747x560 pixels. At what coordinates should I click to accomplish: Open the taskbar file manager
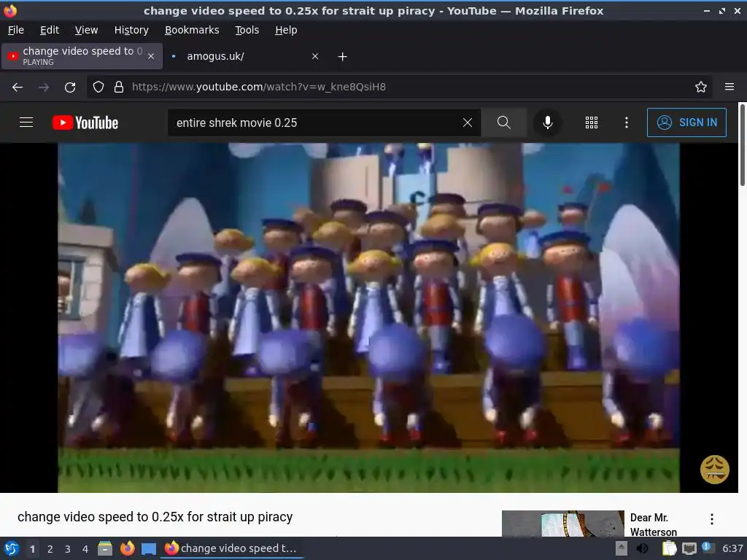point(105,548)
